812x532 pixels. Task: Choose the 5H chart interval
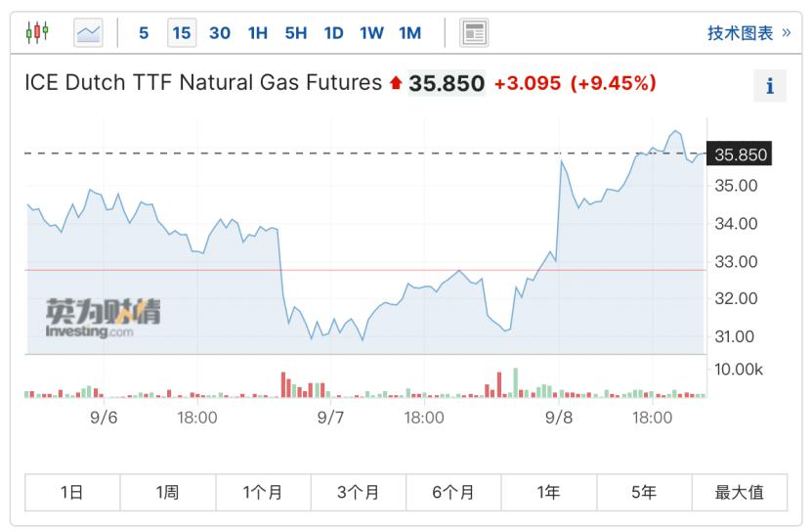[296, 33]
